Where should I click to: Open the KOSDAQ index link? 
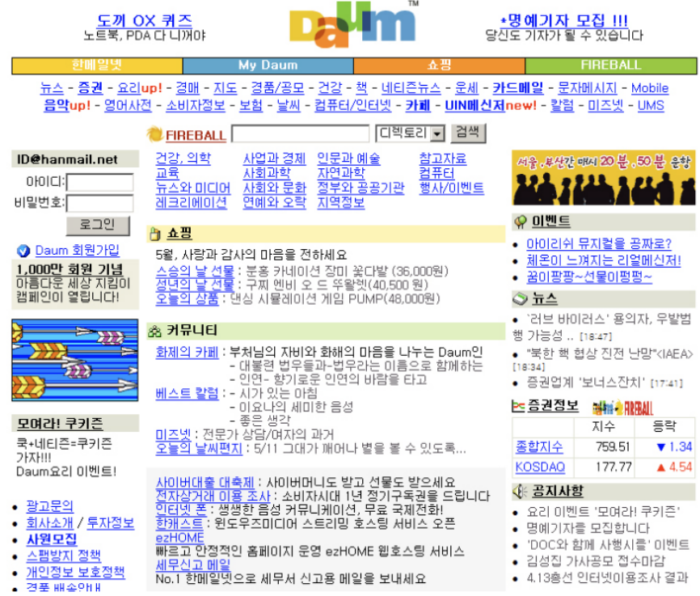pyautogui.click(x=540, y=467)
